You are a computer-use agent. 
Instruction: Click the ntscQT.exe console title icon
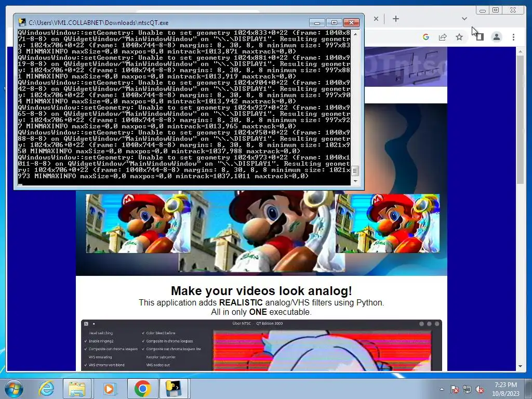[22, 22]
